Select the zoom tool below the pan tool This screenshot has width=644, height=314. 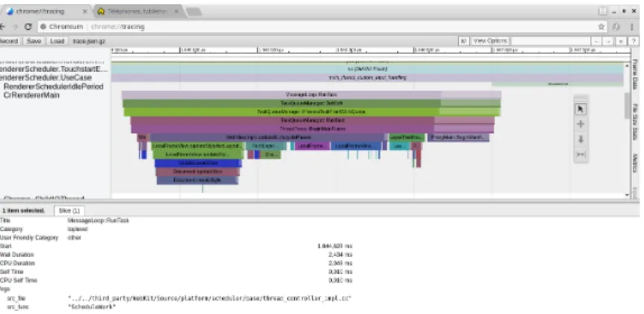[580, 139]
